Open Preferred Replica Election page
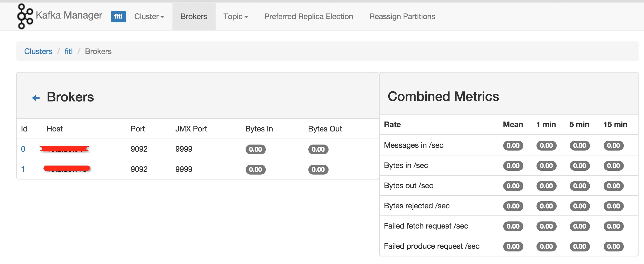Image resolution: width=644 pixels, height=264 pixels. click(309, 16)
